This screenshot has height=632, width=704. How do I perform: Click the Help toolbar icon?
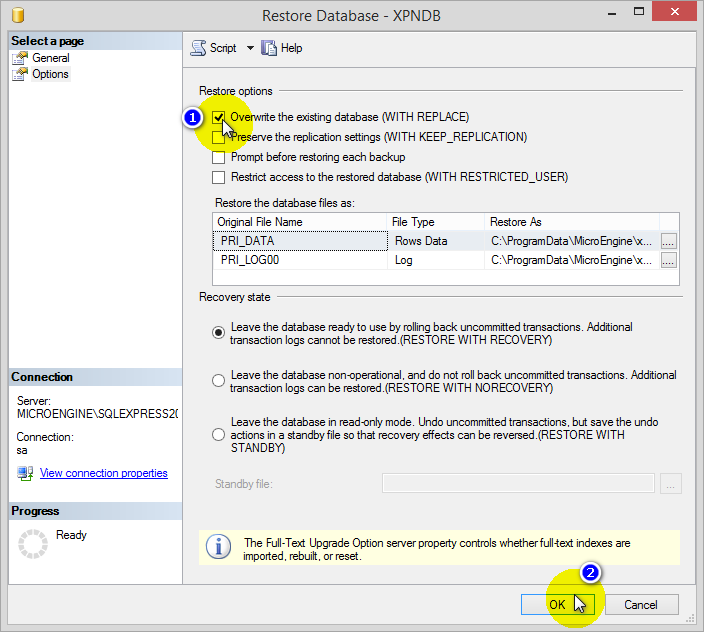269,48
